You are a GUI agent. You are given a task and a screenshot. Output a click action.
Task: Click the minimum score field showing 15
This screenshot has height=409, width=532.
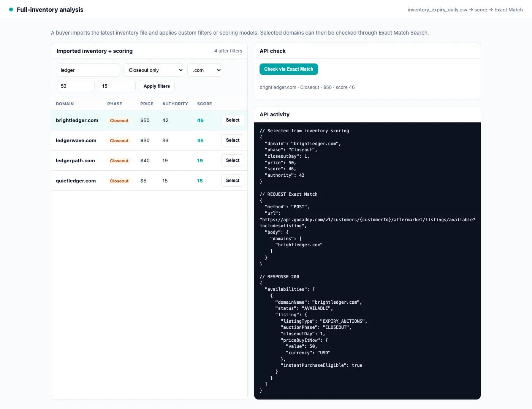click(x=117, y=86)
